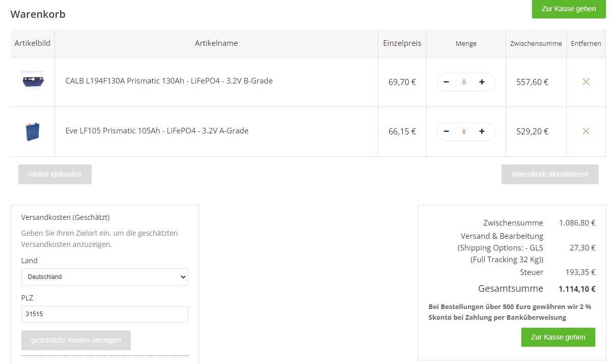The height and width of the screenshot is (364, 611).
Task: Open Eve LF105 product thumbnail
Action: [x=33, y=131]
